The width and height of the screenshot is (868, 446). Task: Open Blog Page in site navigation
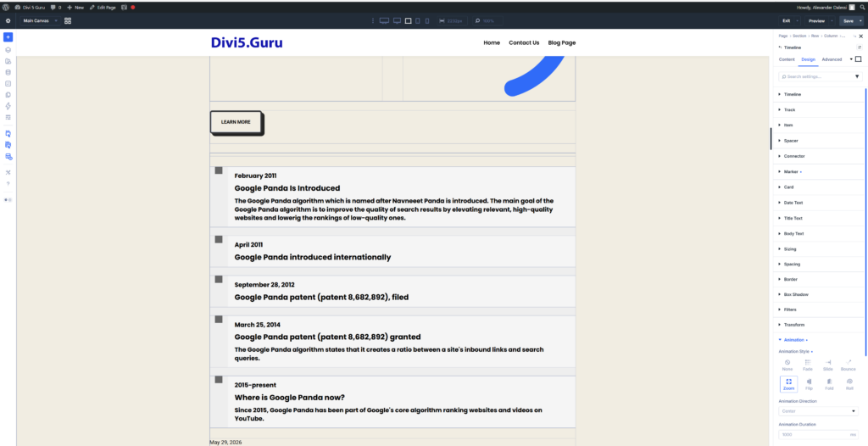pyautogui.click(x=562, y=42)
